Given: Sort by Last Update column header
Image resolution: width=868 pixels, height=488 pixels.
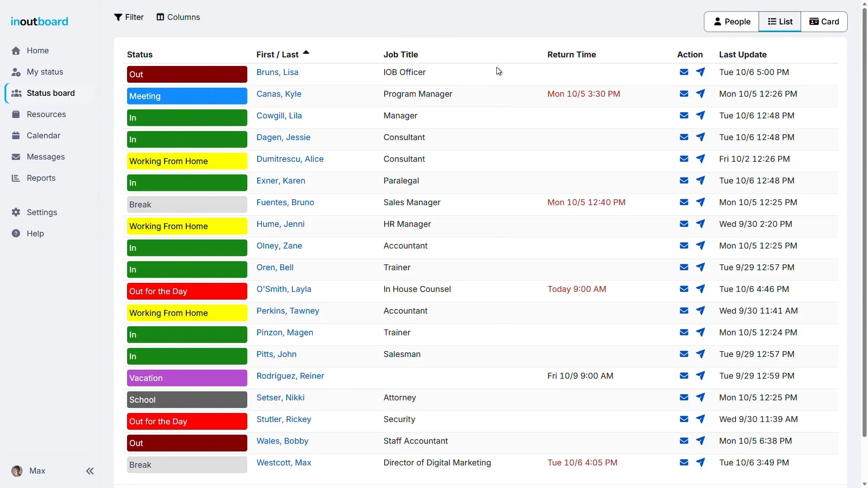Looking at the screenshot, I should point(743,55).
